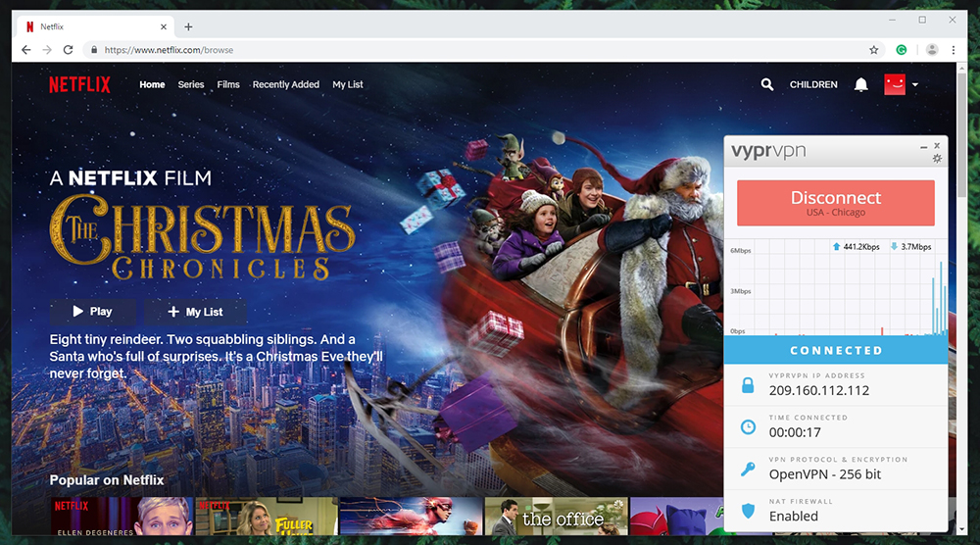The image size is (980, 545).
Task: Select the Netflix browser tab
Action: click(94, 26)
